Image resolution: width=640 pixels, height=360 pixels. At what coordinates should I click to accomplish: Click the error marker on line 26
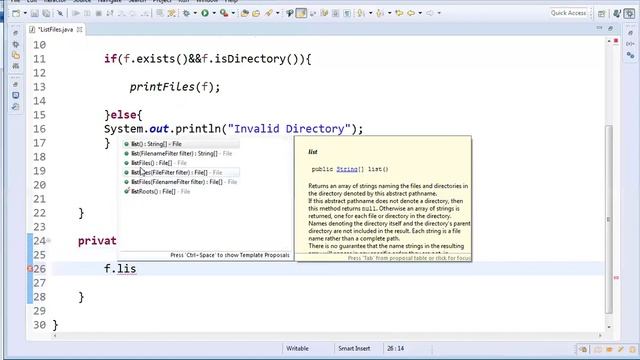(x=30, y=269)
